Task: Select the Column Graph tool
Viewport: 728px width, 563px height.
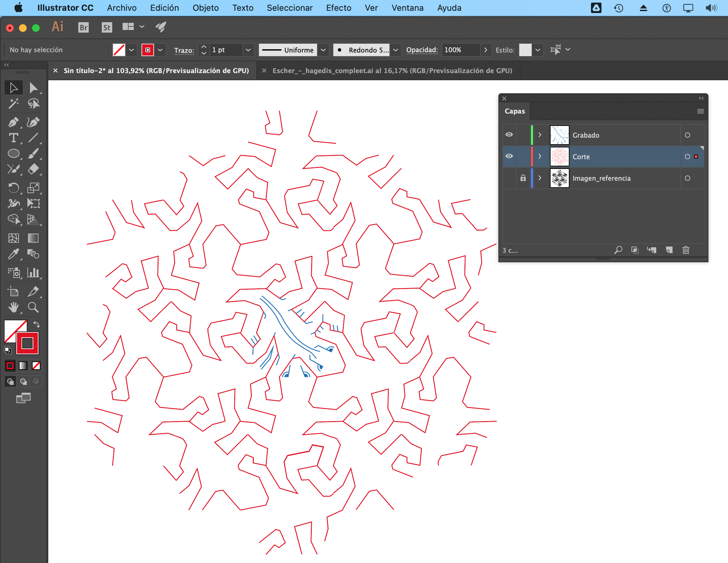Action: (33, 273)
